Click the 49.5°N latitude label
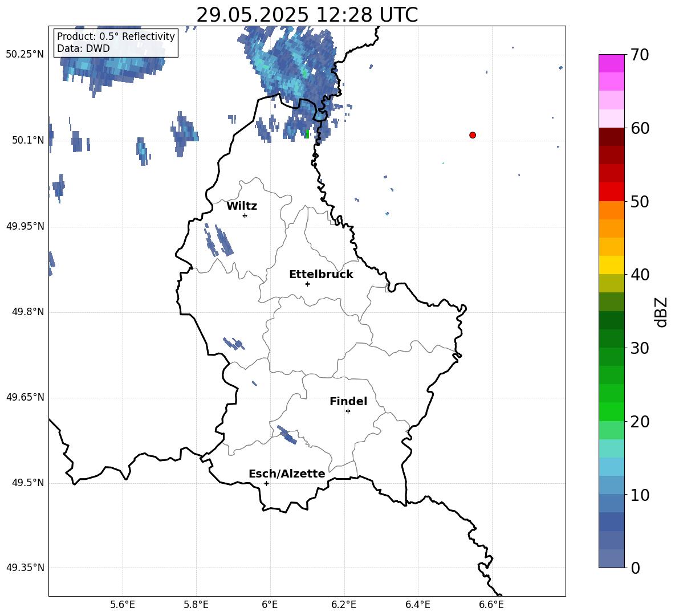 pos(28,483)
